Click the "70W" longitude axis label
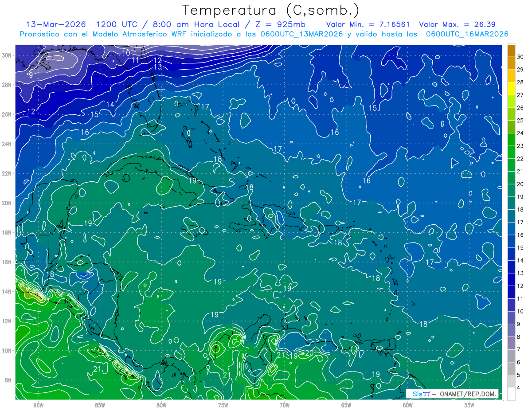Image resolution: width=532 pixels, height=411 pixels. pos(284,405)
